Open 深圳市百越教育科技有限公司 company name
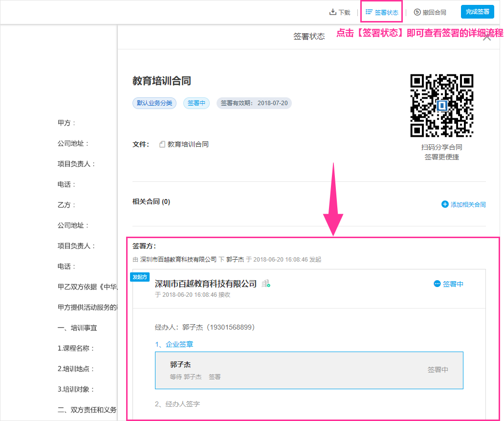 pos(205,284)
